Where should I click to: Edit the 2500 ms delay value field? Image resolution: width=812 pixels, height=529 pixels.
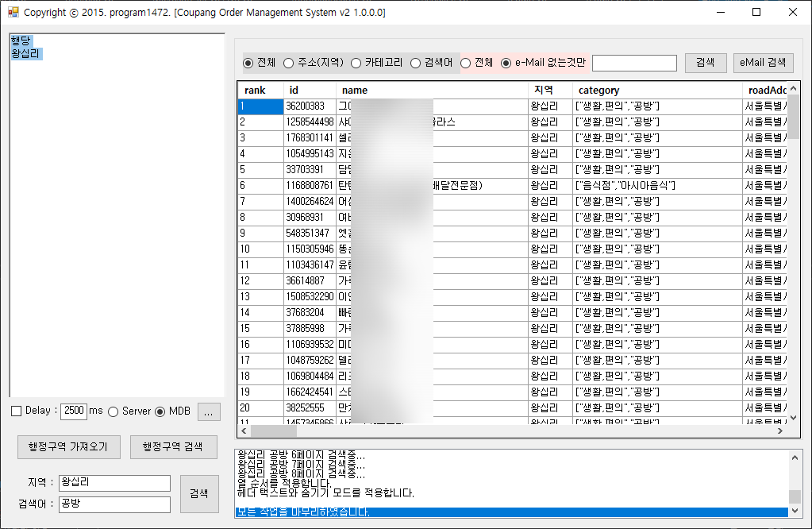(73, 411)
